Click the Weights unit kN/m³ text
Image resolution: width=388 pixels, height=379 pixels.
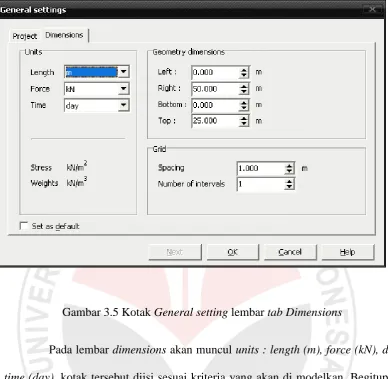coord(77,182)
